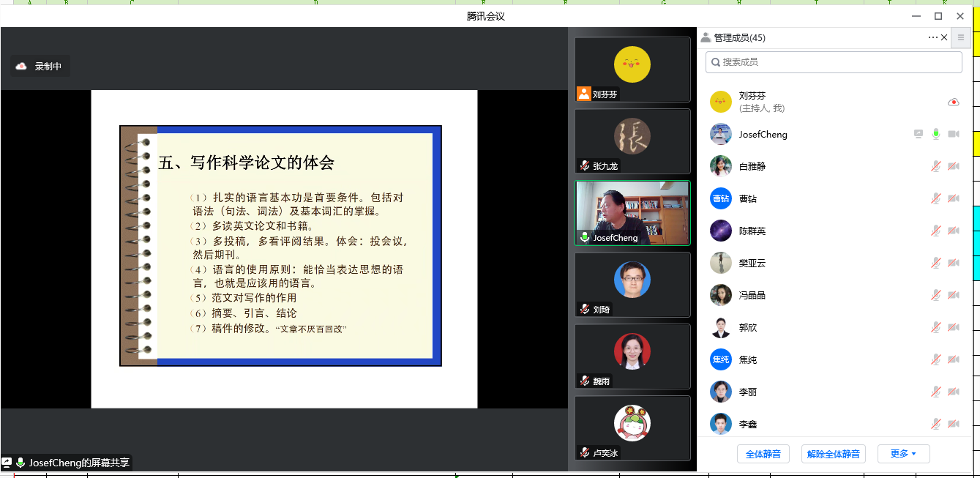Toggle JosefCheng's green microphone in member list
Screen dimensions: 980x478
(935, 134)
